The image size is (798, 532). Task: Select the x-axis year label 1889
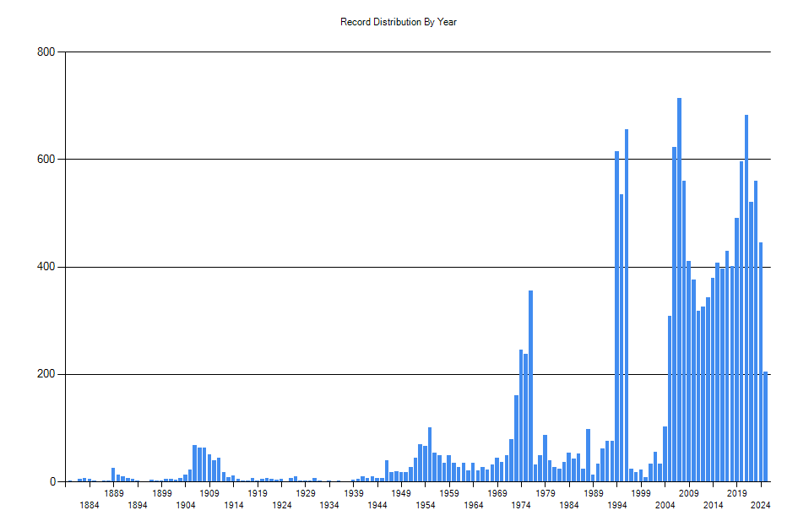click(x=113, y=493)
